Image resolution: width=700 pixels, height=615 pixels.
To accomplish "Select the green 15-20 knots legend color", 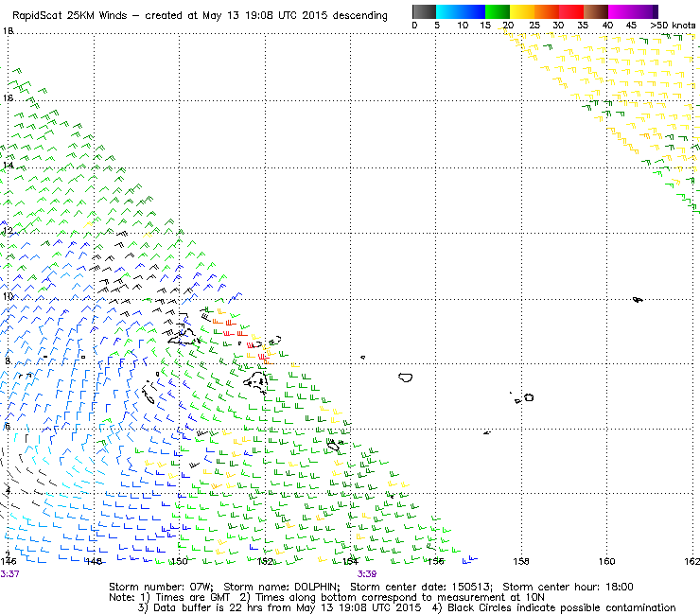I will point(498,11).
